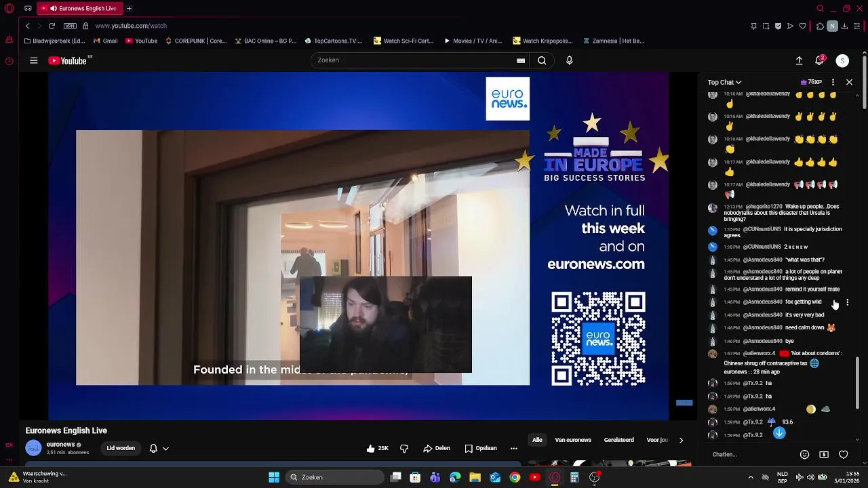Open chat options three-dot menu
Viewport: 868px width, 488px height.
click(833, 82)
